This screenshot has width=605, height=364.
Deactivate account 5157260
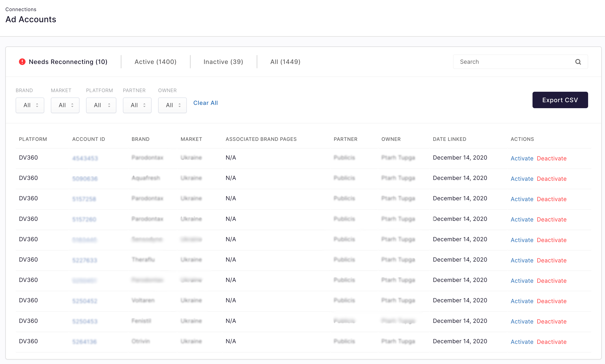pos(552,219)
